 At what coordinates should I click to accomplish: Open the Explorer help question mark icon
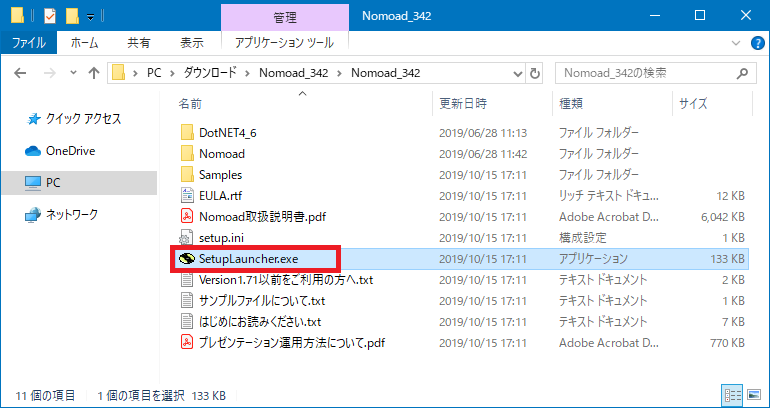pyautogui.click(x=758, y=43)
